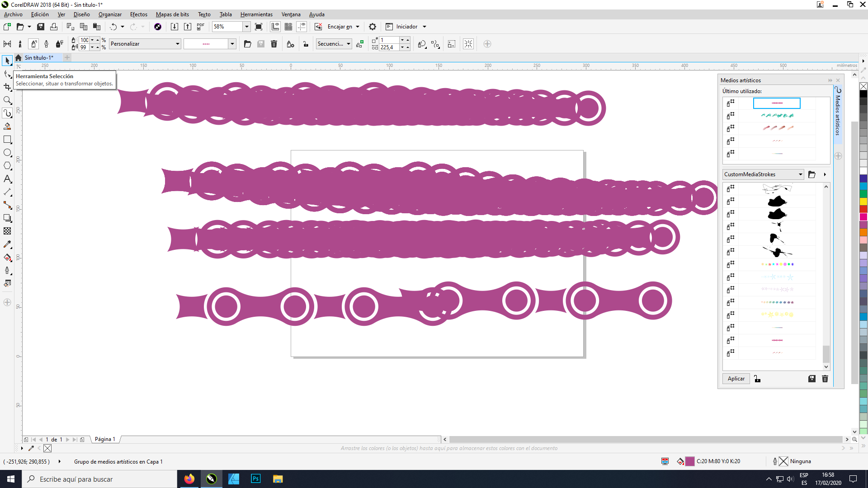
Task: Click the Aplicar button
Action: point(736,379)
